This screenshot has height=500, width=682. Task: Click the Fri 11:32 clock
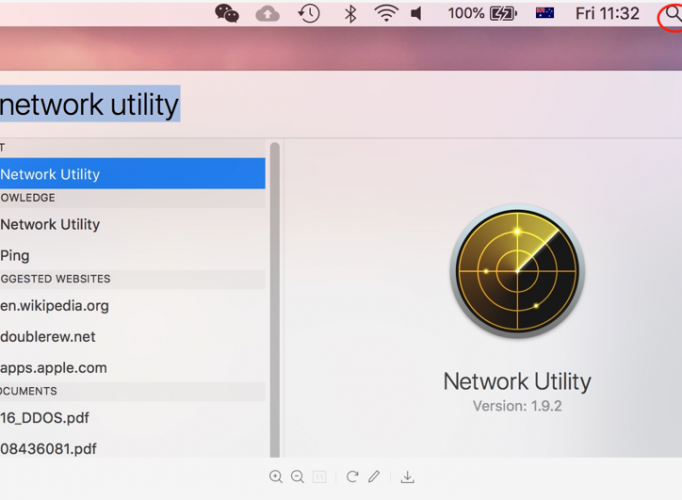pos(607,13)
